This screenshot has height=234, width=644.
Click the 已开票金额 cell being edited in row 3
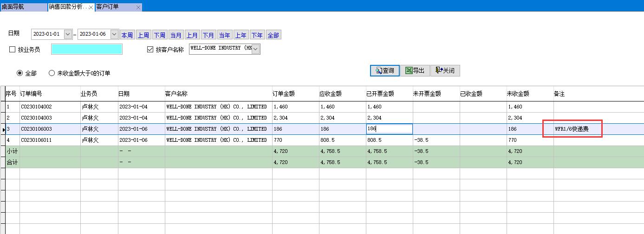coord(389,129)
